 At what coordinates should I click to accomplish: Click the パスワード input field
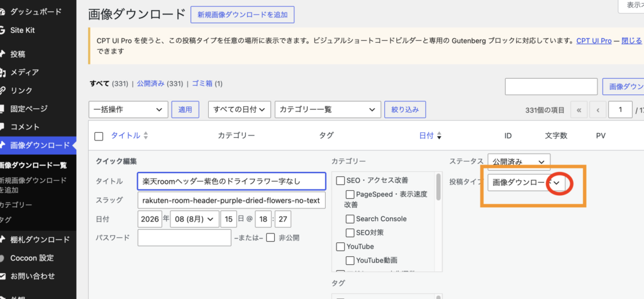tap(184, 238)
